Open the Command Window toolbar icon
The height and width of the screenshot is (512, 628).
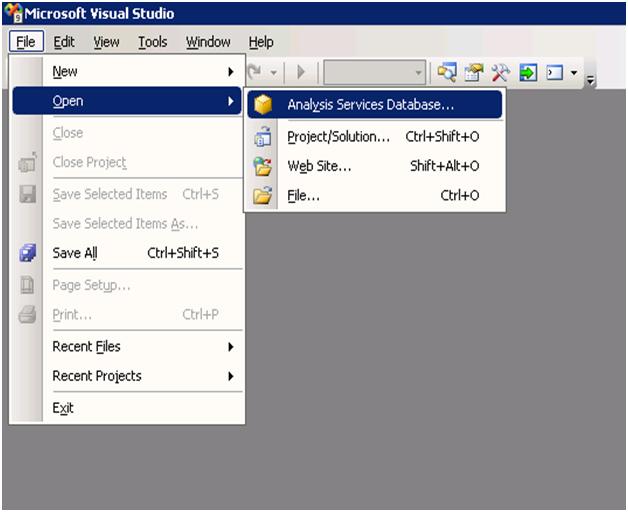[555, 73]
